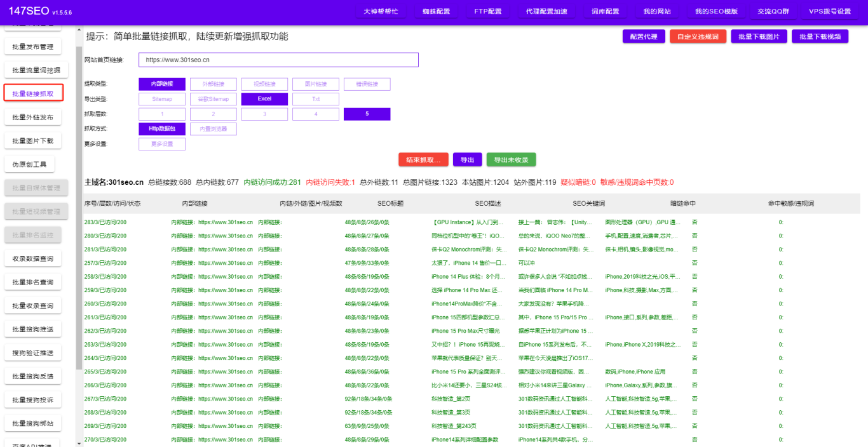Expand the 更多设置 options
The image size is (868, 447).
pyautogui.click(x=162, y=144)
